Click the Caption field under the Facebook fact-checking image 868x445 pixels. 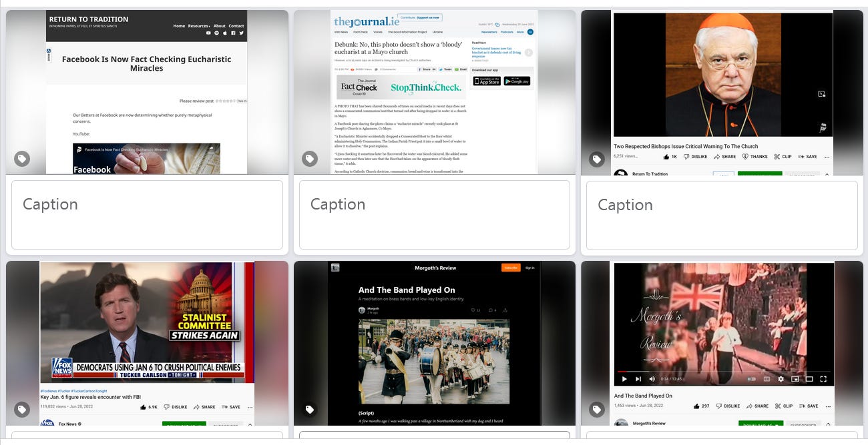147,215
